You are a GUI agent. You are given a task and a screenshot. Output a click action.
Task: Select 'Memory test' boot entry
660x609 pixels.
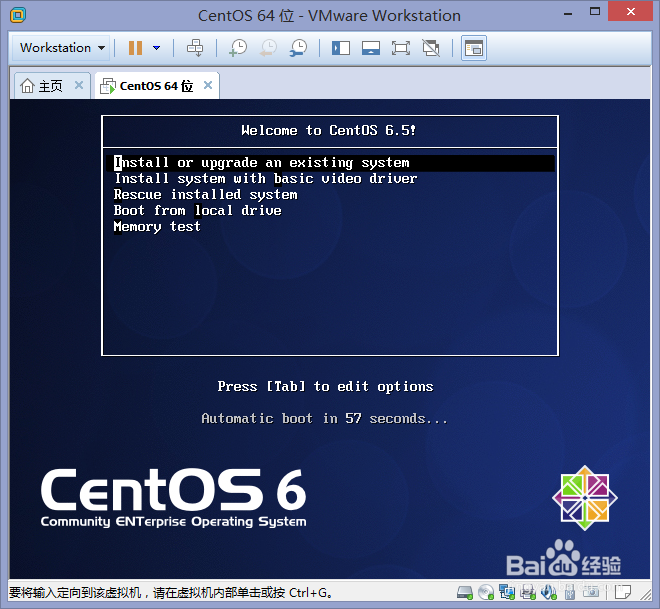coord(157,227)
